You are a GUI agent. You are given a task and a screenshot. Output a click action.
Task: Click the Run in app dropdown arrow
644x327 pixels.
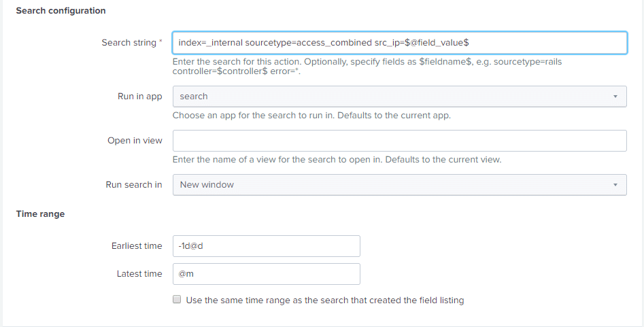[615, 97]
